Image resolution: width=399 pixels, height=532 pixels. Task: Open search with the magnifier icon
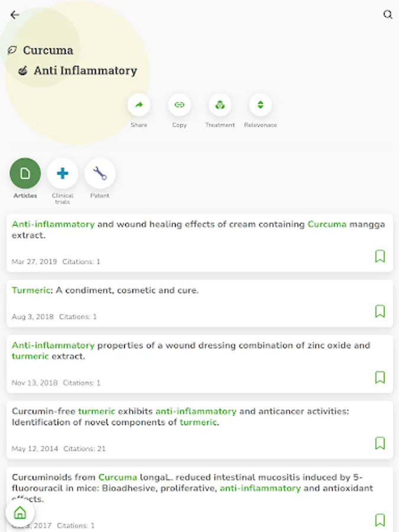tap(388, 15)
